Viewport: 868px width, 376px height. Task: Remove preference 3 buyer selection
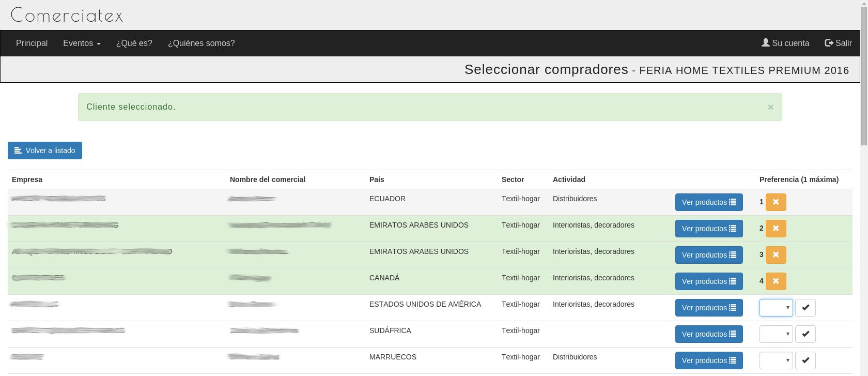[776, 255]
